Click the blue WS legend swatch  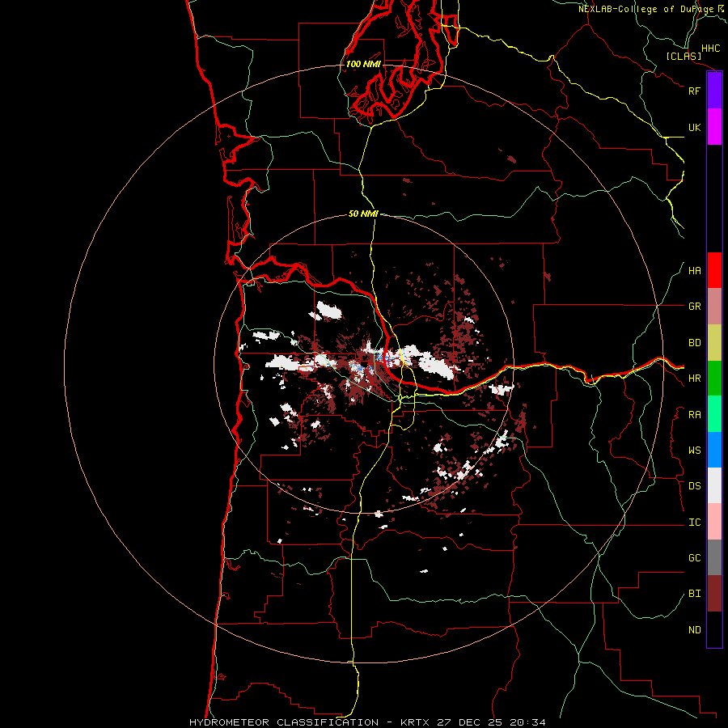(714, 450)
